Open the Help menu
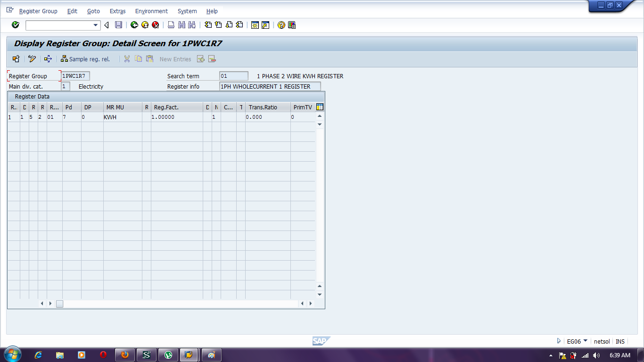644x362 pixels. (212, 11)
